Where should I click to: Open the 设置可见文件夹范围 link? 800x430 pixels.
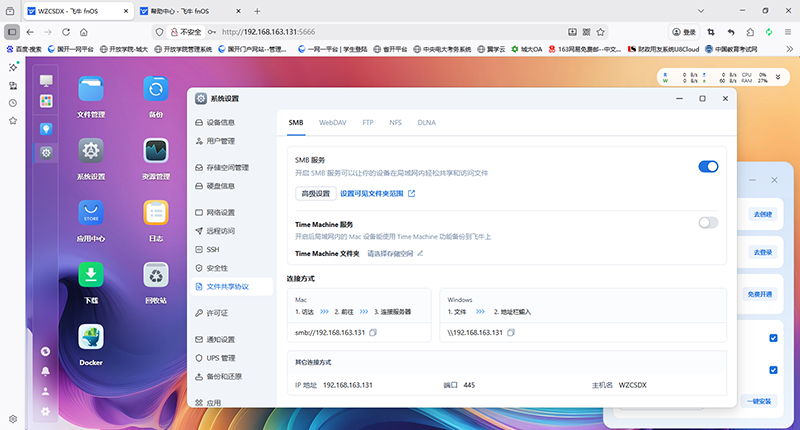tap(378, 193)
